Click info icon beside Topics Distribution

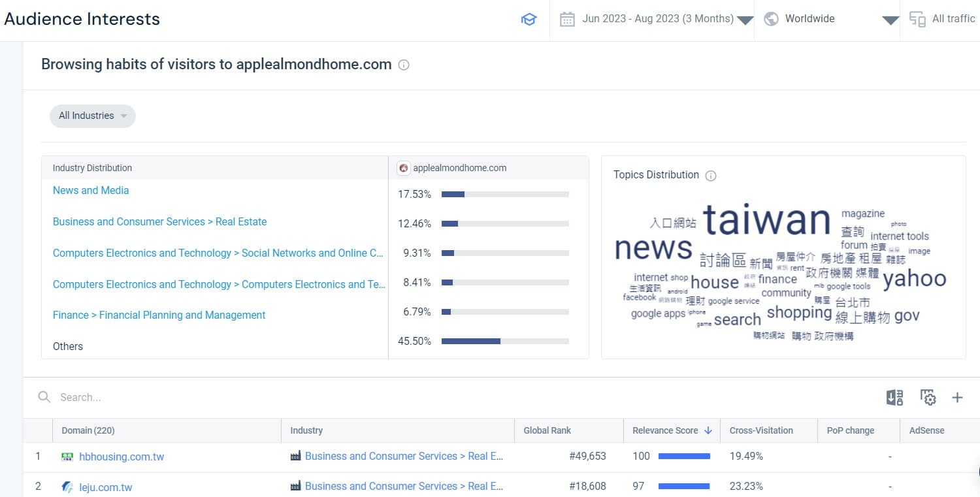[x=711, y=176]
